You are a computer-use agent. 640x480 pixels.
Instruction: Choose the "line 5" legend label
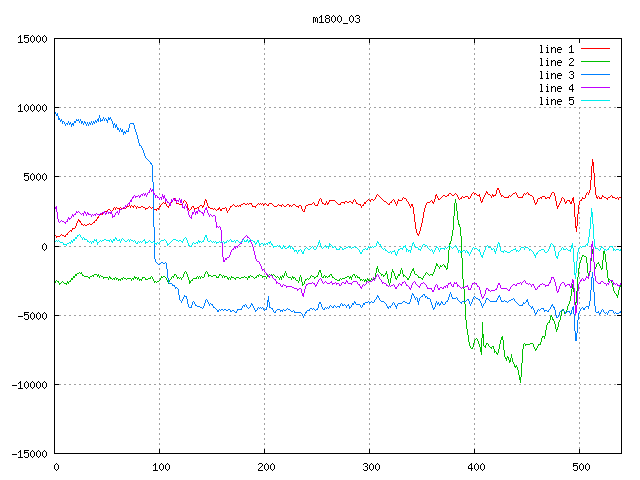[x=556, y=101]
